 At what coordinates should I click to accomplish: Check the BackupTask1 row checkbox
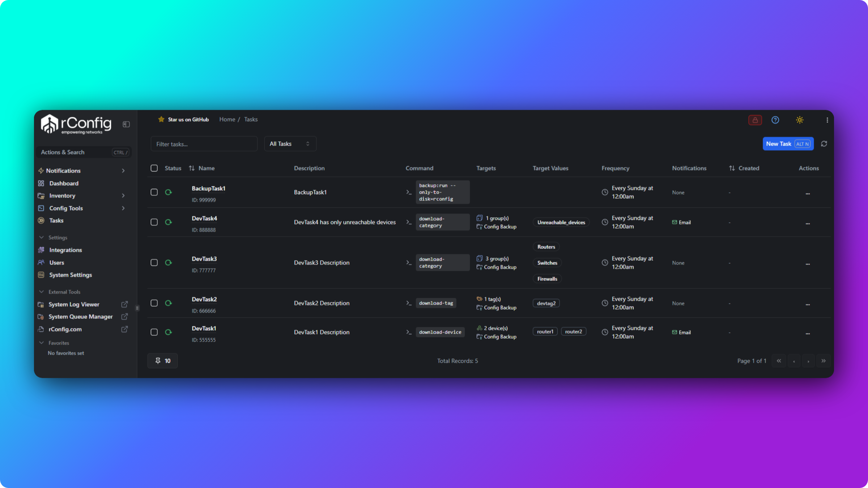(154, 192)
